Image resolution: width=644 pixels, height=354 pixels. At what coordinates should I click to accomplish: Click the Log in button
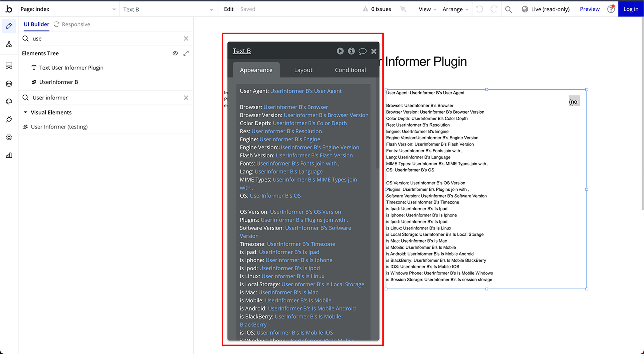(x=631, y=9)
